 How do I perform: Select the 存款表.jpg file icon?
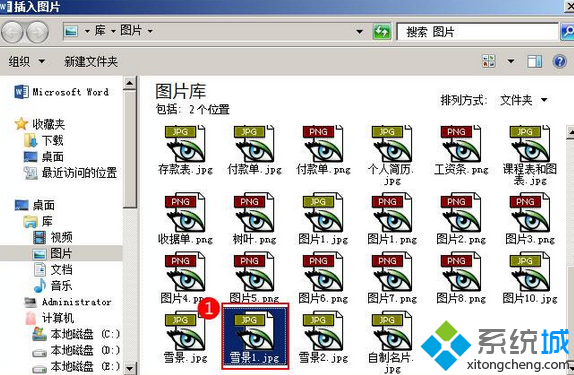tap(185, 144)
